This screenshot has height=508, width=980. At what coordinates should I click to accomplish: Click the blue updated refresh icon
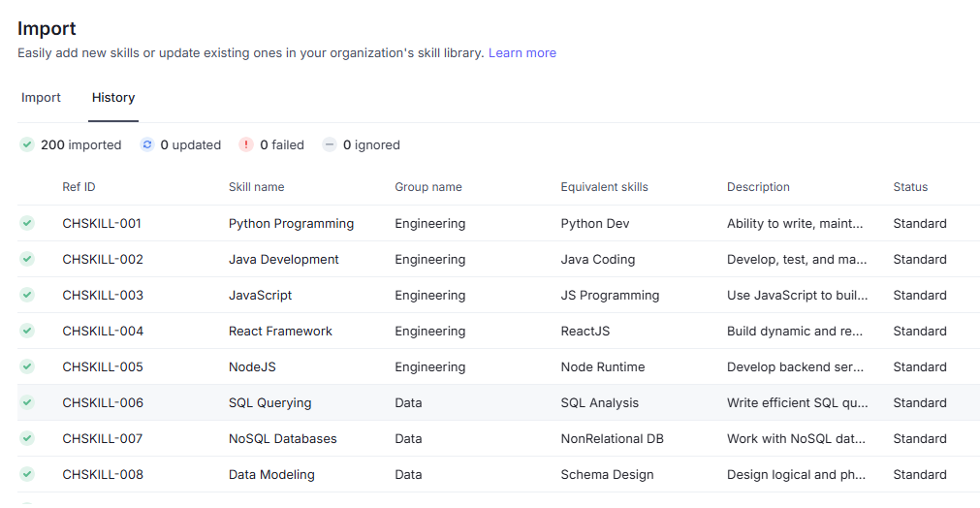pyautogui.click(x=147, y=144)
